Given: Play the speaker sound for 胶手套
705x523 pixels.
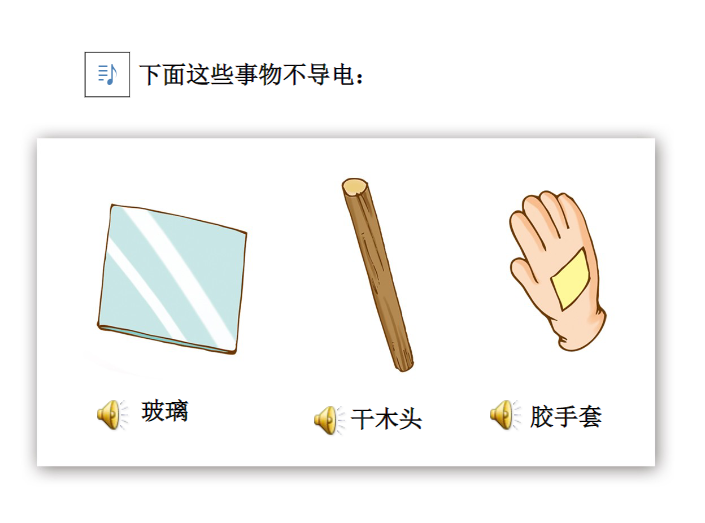Looking at the screenshot, I should [505, 414].
